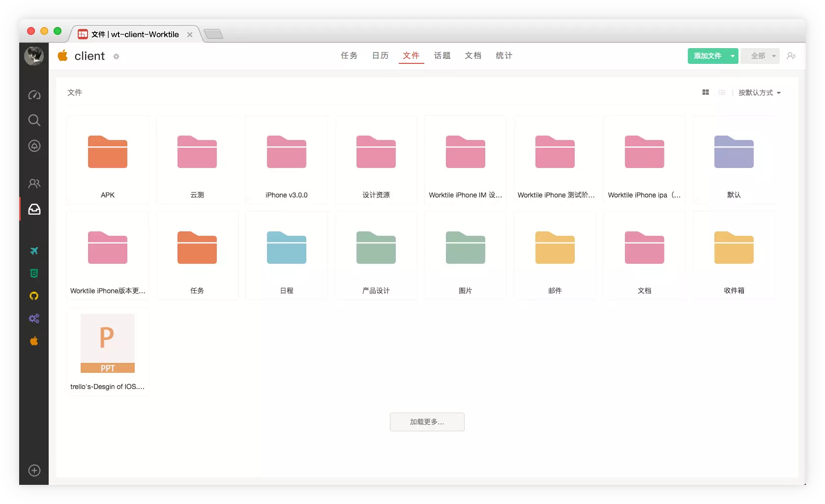Click the 加载更多 button
Screen dimensions: 825x504
point(427,422)
